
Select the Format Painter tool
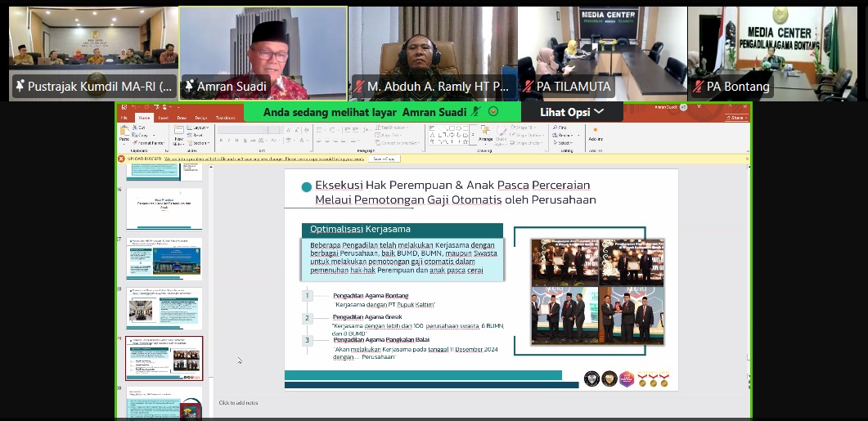click(x=148, y=143)
